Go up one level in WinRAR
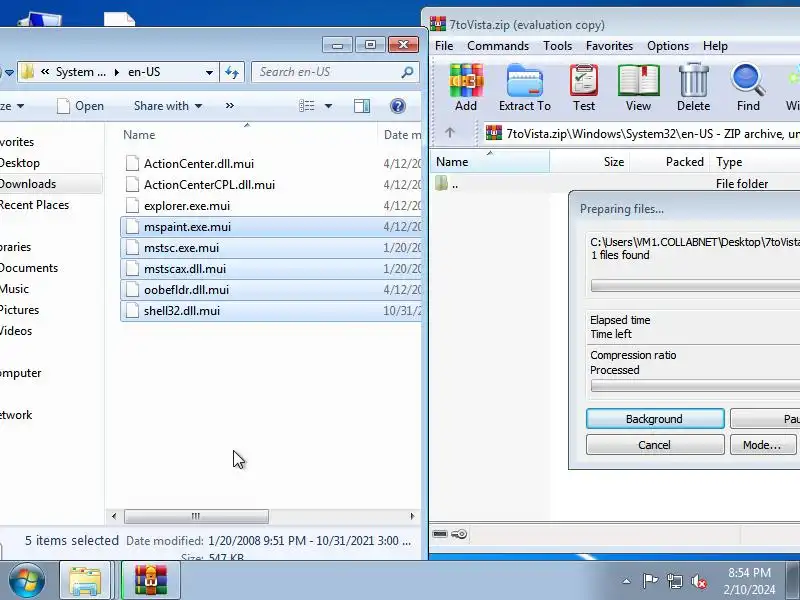Screen dimensions: 800x600 pyautogui.click(x=449, y=133)
